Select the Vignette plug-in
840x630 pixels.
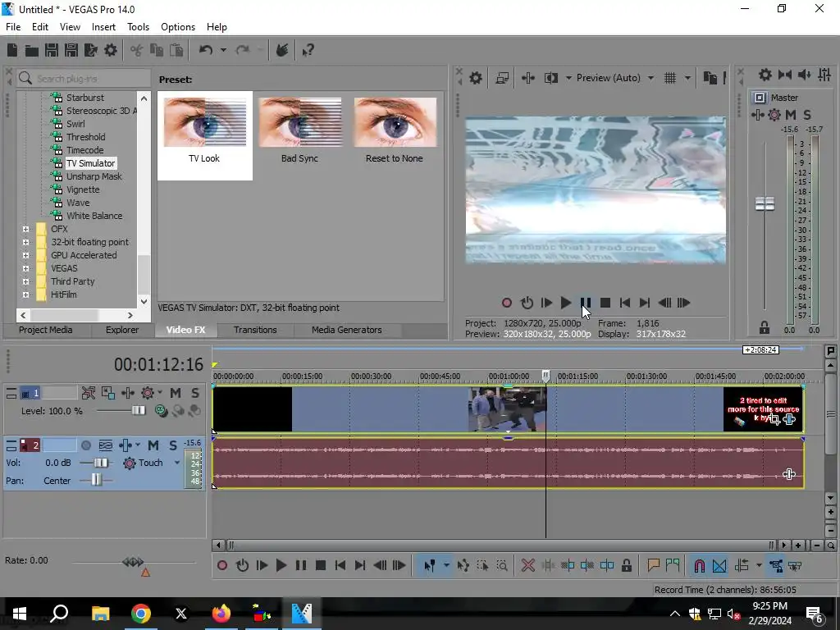tap(83, 189)
